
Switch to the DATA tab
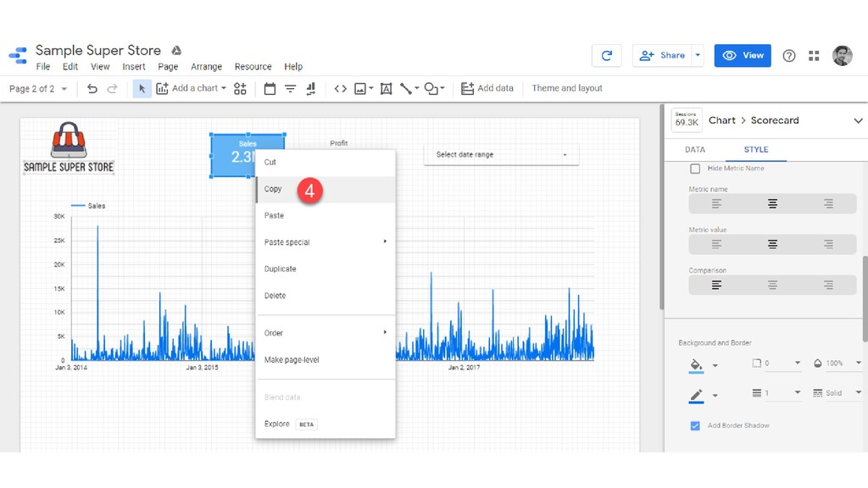click(695, 150)
